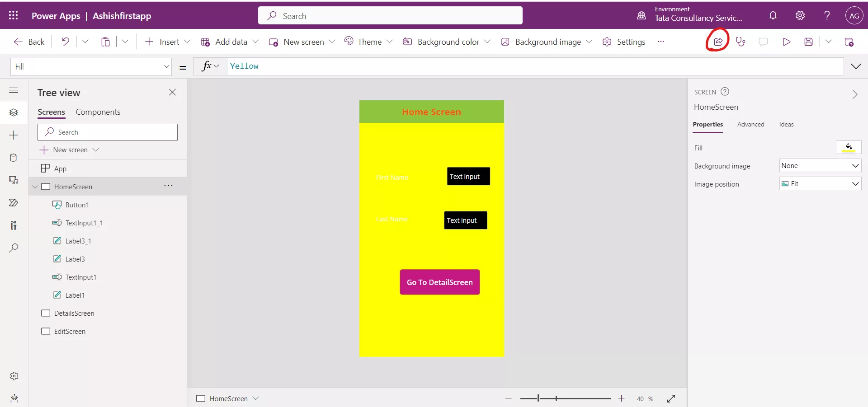Click the Undo arrow icon
The width and height of the screenshot is (868, 407).
(65, 42)
